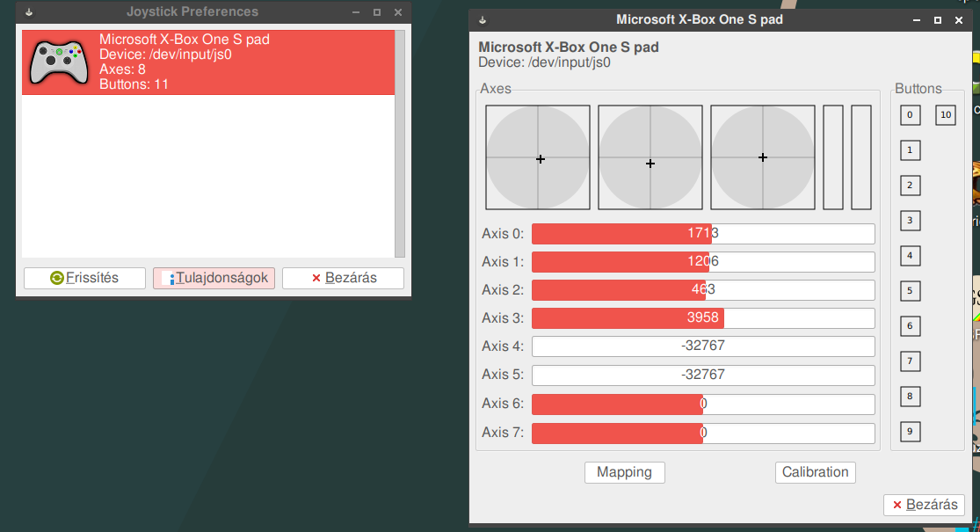Click the Mapping button
The image size is (980, 532).
click(x=624, y=472)
